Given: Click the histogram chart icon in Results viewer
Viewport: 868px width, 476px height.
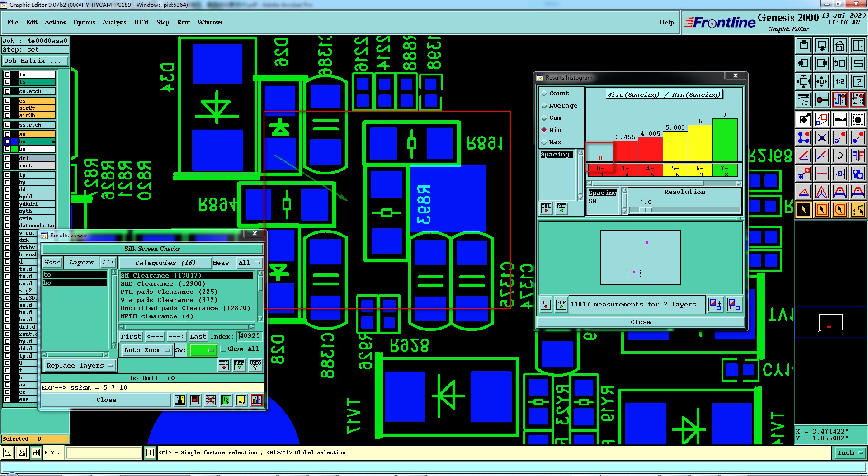Looking at the screenshot, I should click(x=257, y=400).
